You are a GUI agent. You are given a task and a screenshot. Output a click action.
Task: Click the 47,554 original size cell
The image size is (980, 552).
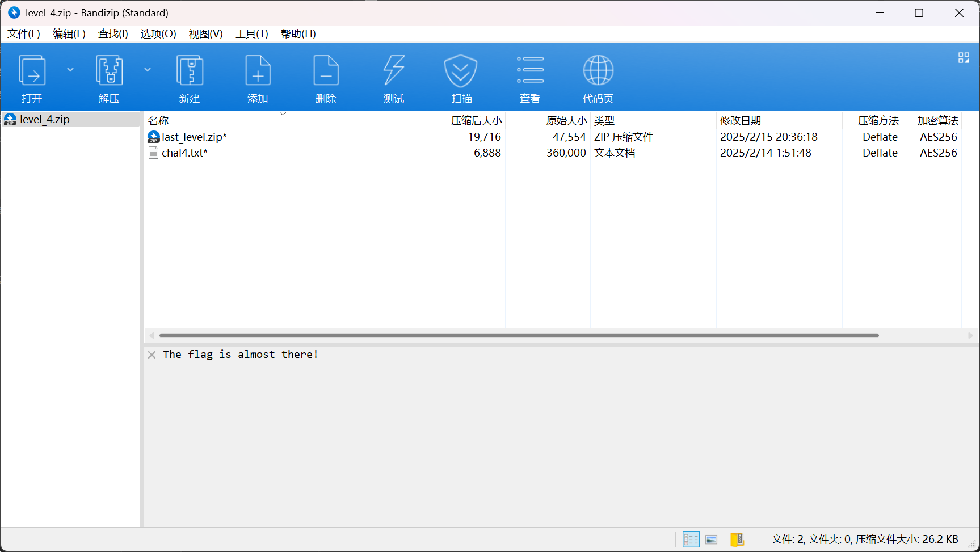click(x=569, y=137)
